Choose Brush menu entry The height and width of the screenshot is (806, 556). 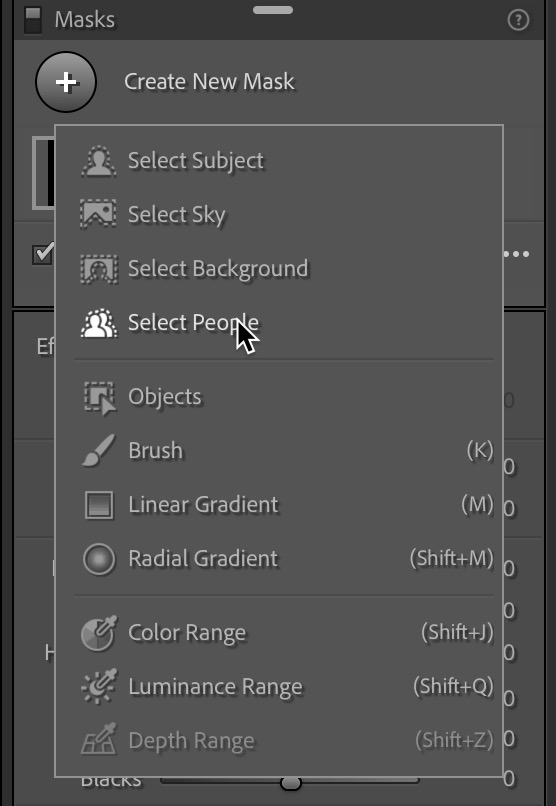[x=279, y=451]
